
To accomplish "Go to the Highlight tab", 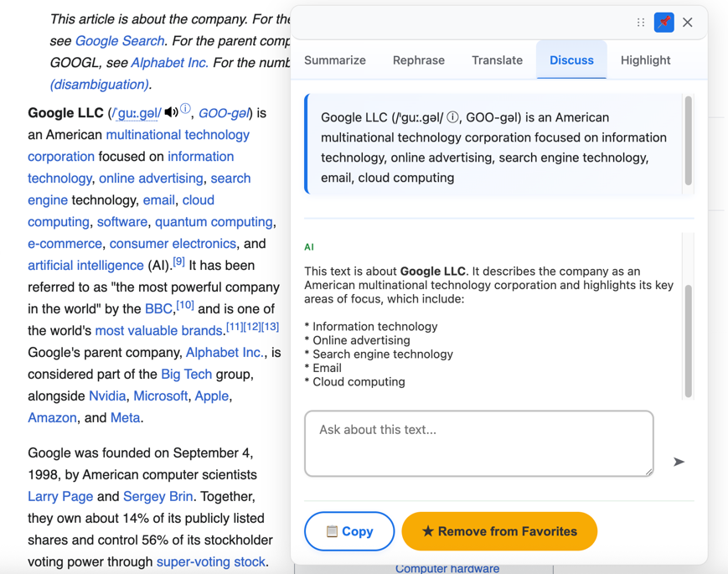I will (645, 60).
